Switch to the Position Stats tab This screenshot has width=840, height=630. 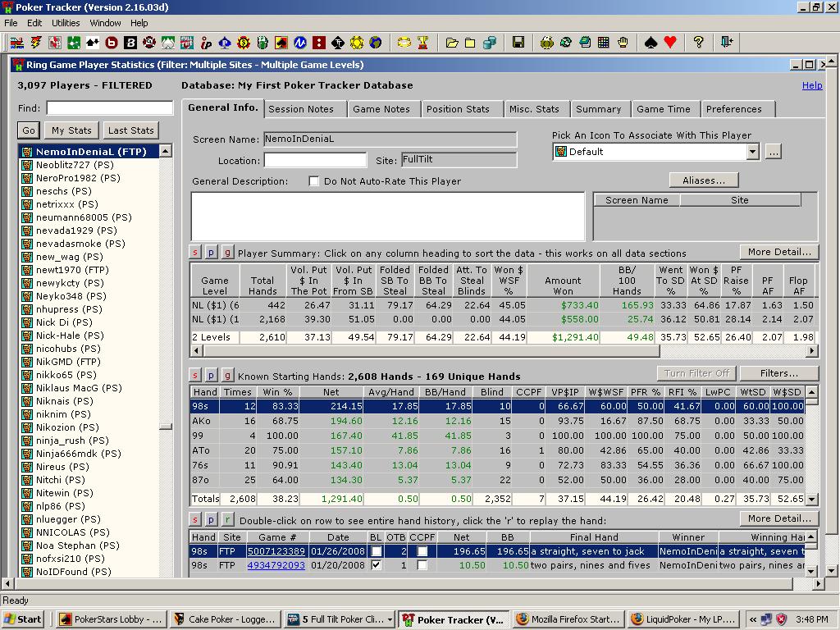point(458,109)
